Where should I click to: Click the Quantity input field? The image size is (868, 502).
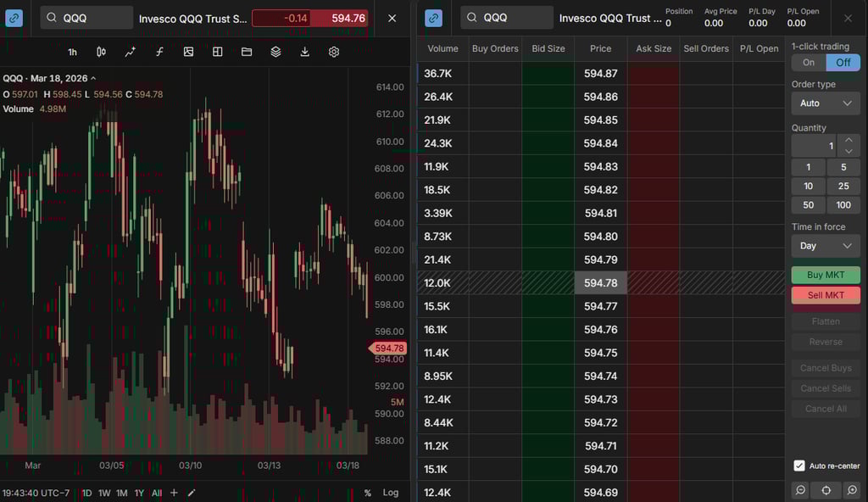(x=815, y=146)
